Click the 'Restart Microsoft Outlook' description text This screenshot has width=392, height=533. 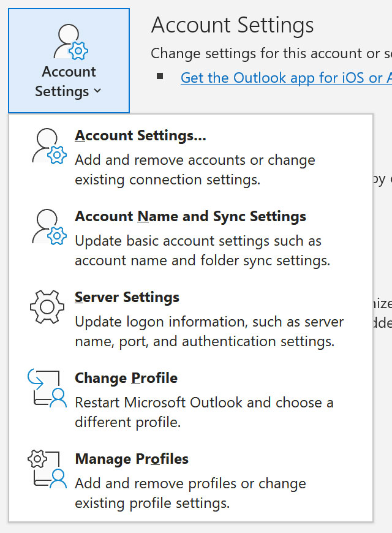[204, 412]
